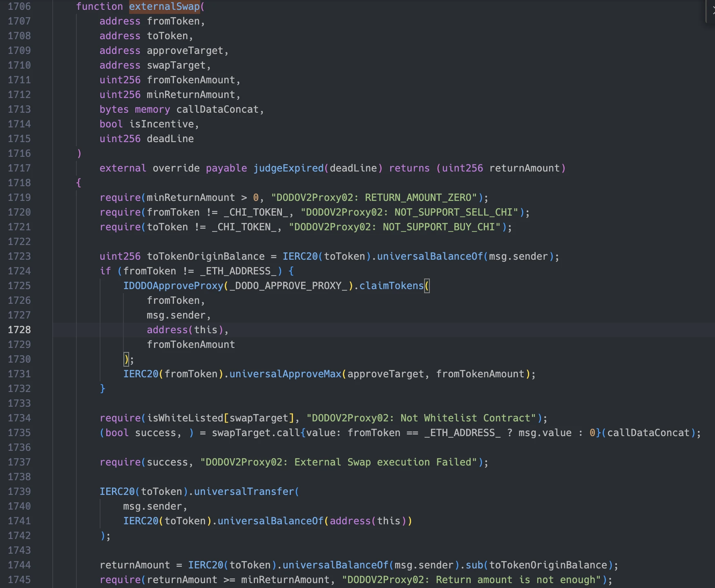Screen dimensions: 715x588
Task: Select line number 1706
Action: pos(19,7)
